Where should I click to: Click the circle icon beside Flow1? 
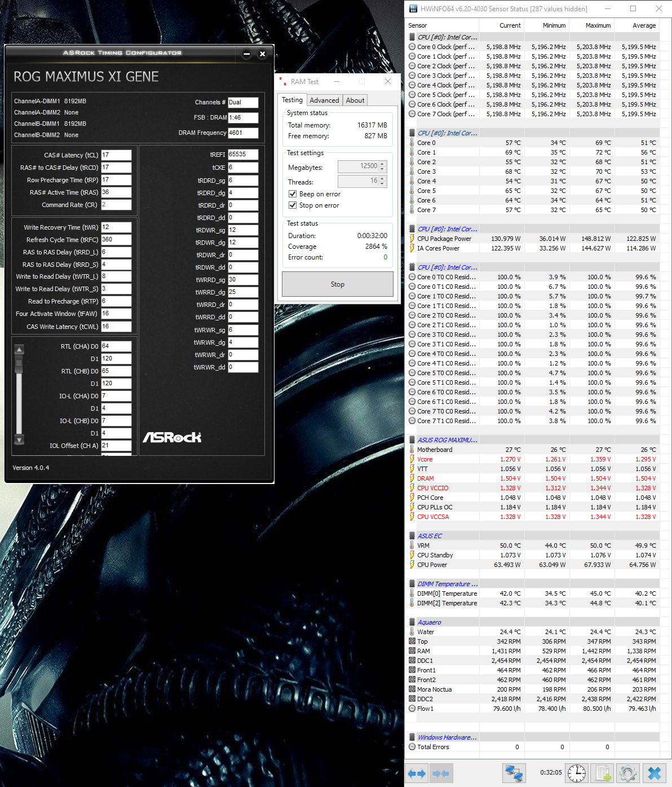412,709
